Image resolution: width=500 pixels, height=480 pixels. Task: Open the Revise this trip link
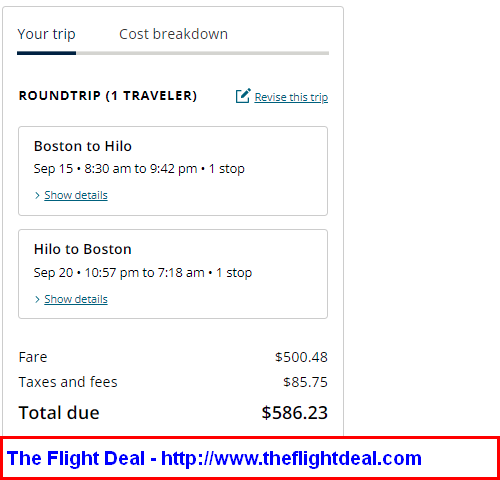pos(291,97)
